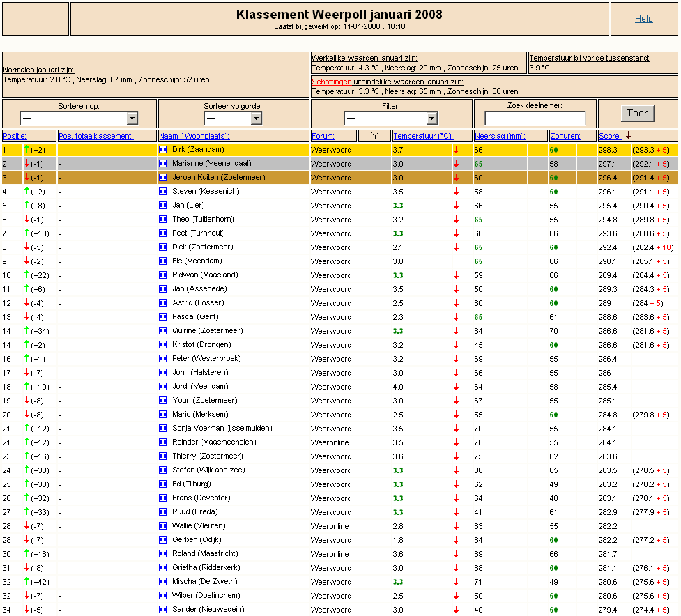
Task: Sort by the Temperatuur (°C) column header
Action: click(x=423, y=136)
